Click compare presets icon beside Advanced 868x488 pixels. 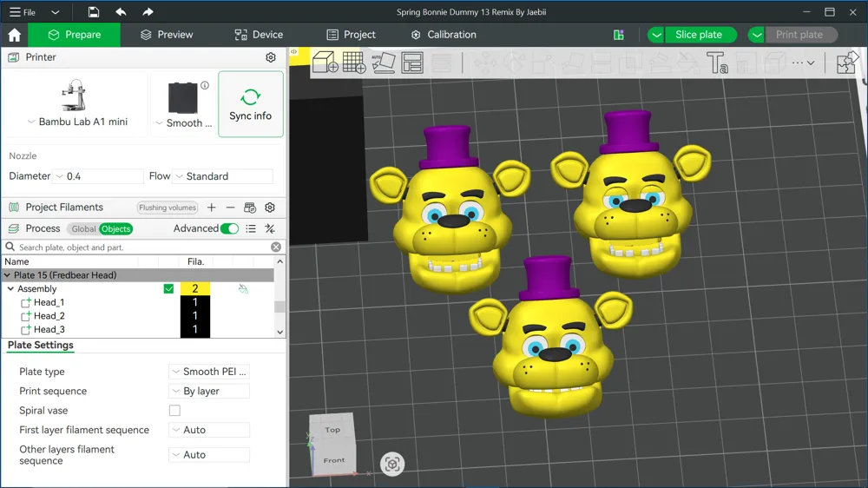(x=270, y=228)
